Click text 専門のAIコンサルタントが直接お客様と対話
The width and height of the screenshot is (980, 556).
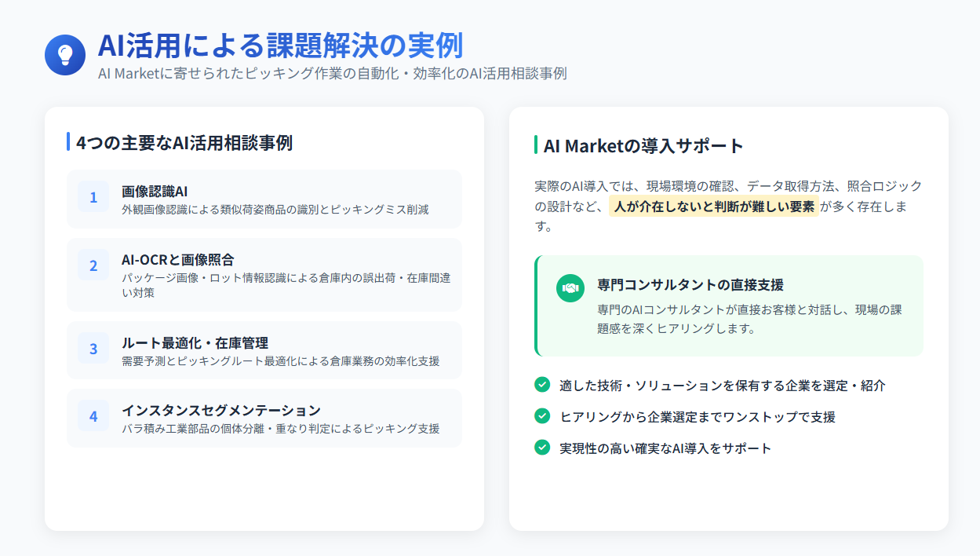click(749, 319)
